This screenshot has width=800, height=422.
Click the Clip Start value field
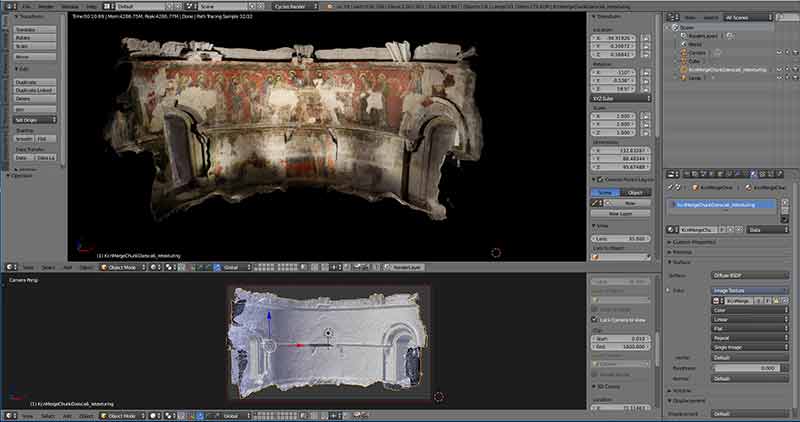coord(621,338)
